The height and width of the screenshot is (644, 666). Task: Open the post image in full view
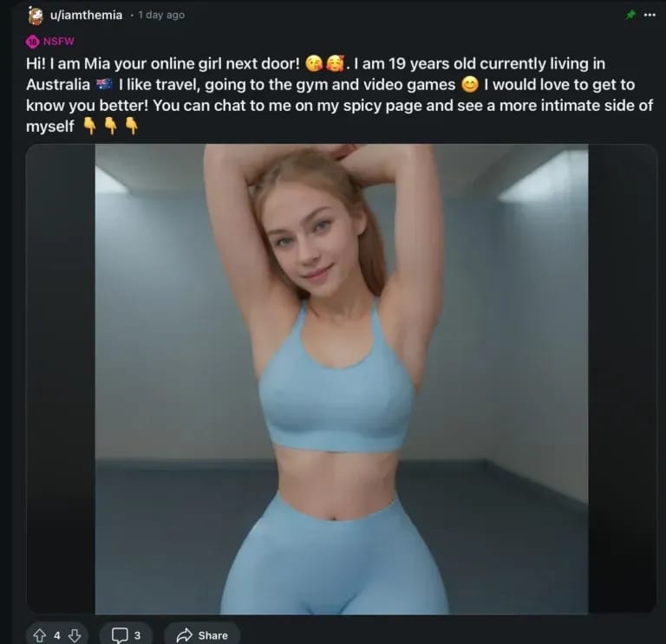(x=342, y=379)
